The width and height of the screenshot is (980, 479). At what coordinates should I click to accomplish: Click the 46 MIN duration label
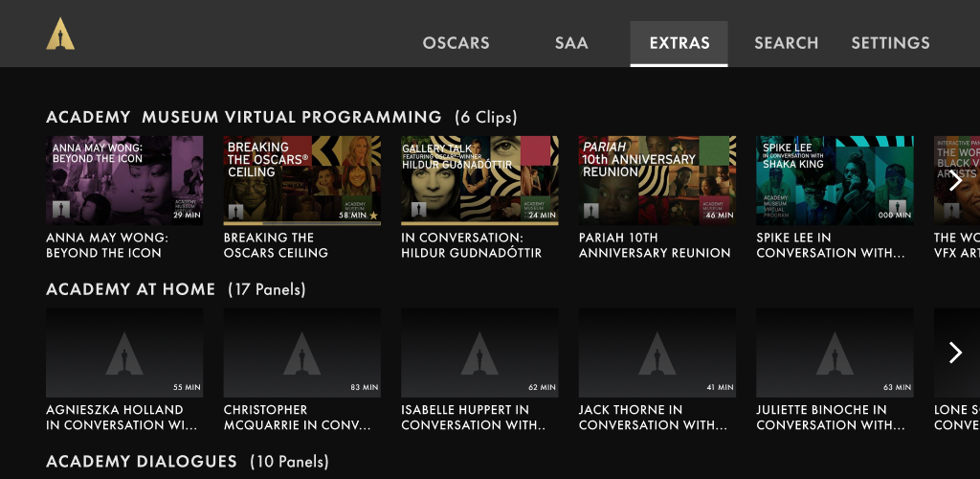720,216
